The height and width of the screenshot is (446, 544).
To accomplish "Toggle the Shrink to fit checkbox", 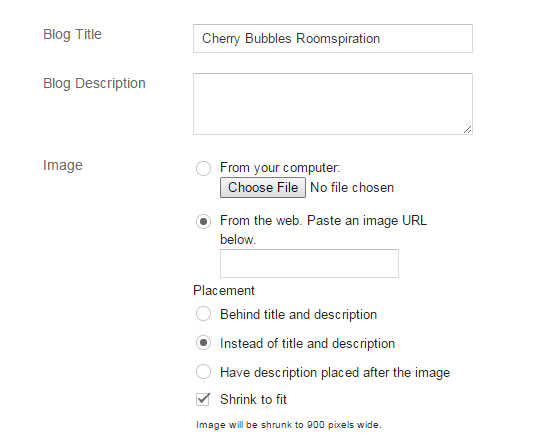I will pos(203,399).
